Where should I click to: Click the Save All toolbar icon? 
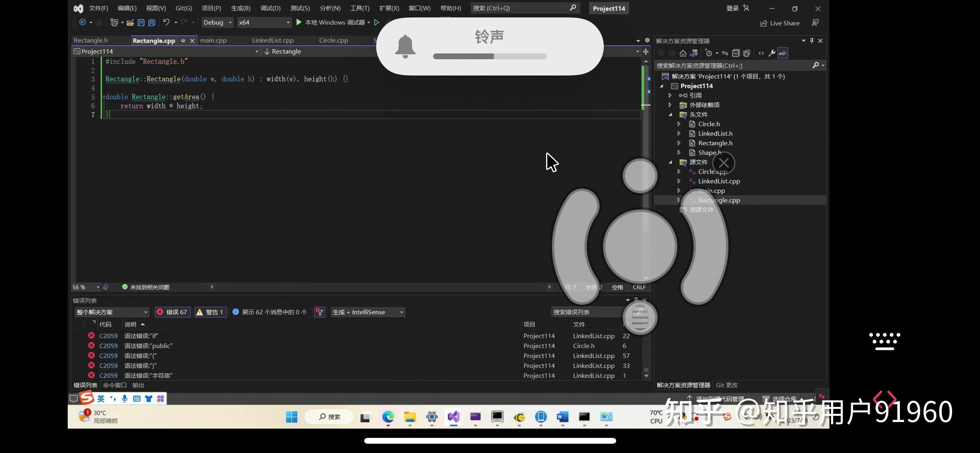point(152,22)
